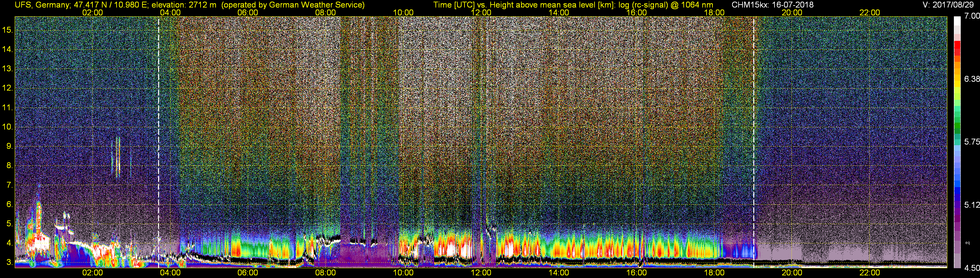
Task: Click the 12 km height axis label
Action: [8, 88]
